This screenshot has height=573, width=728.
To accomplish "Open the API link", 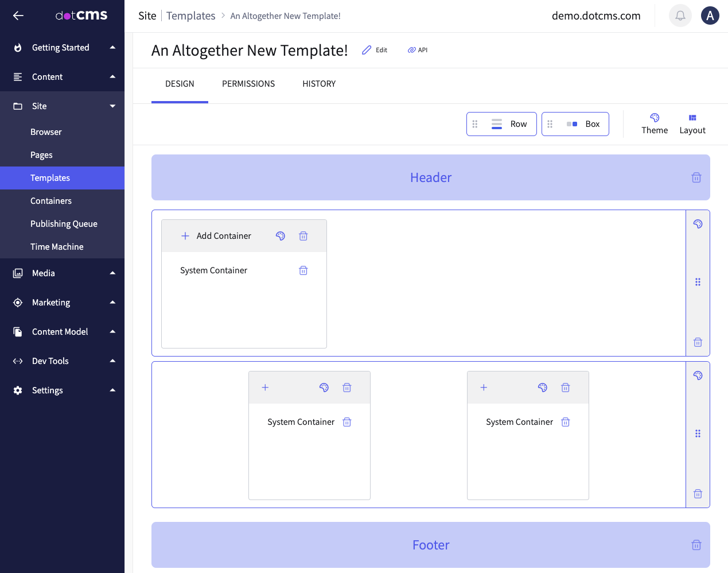I will pos(418,50).
